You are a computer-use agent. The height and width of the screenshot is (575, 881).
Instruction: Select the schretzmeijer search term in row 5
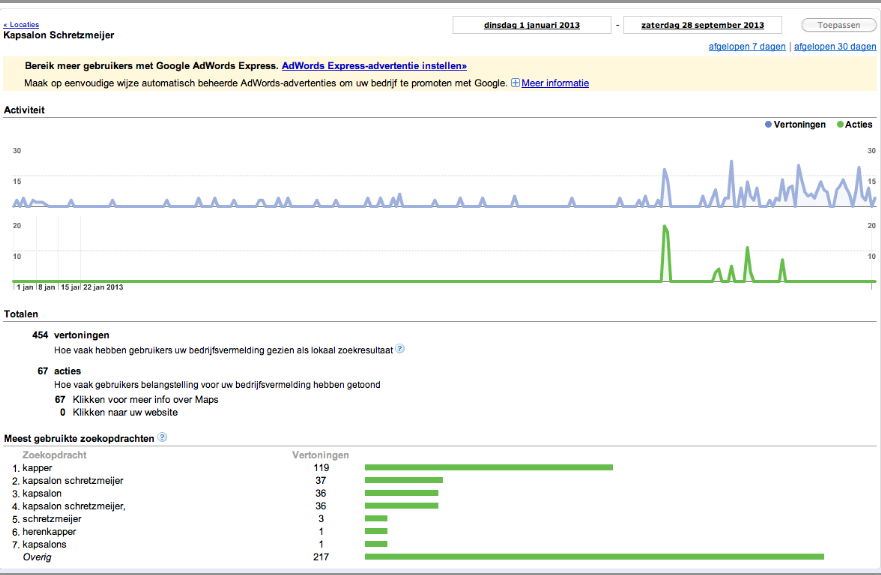pyautogui.click(x=52, y=519)
